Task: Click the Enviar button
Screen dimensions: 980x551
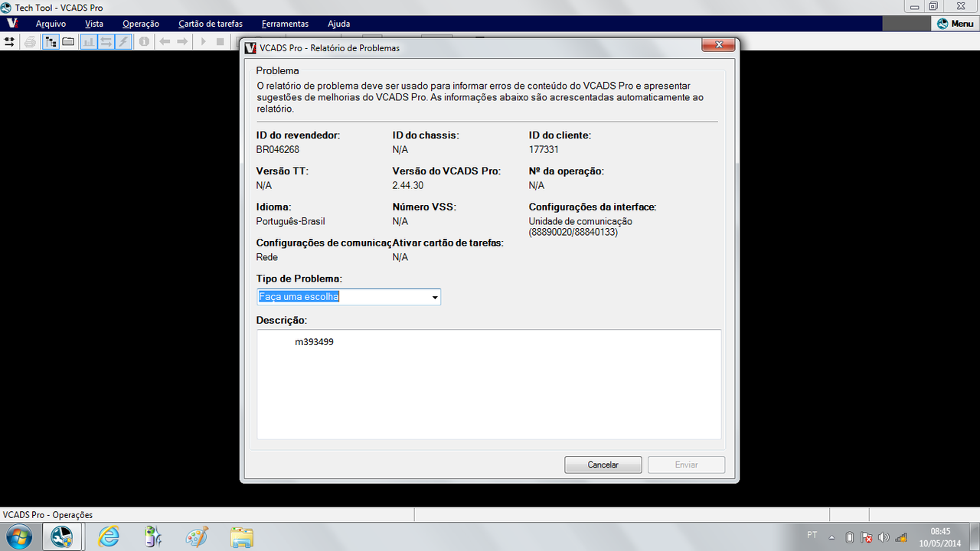Action: (686, 465)
